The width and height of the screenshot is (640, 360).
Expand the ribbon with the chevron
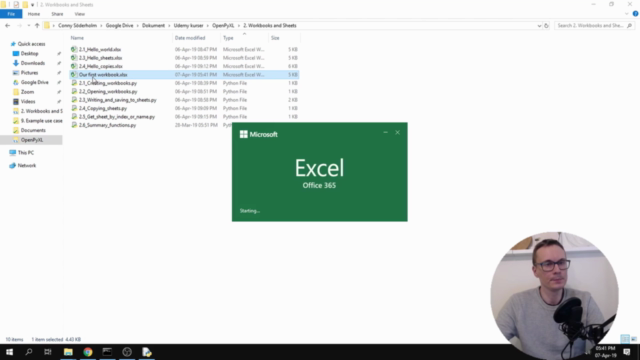point(627,14)
